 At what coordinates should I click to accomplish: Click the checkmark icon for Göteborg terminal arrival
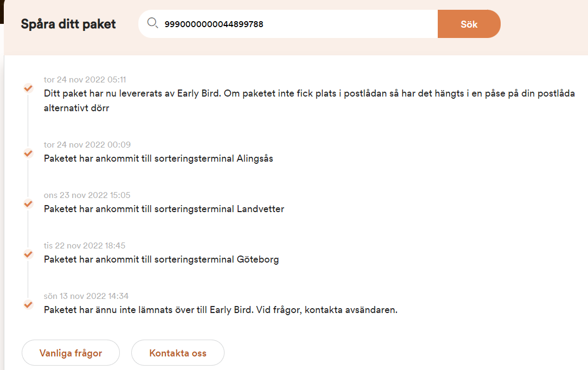tap(28, 254)
